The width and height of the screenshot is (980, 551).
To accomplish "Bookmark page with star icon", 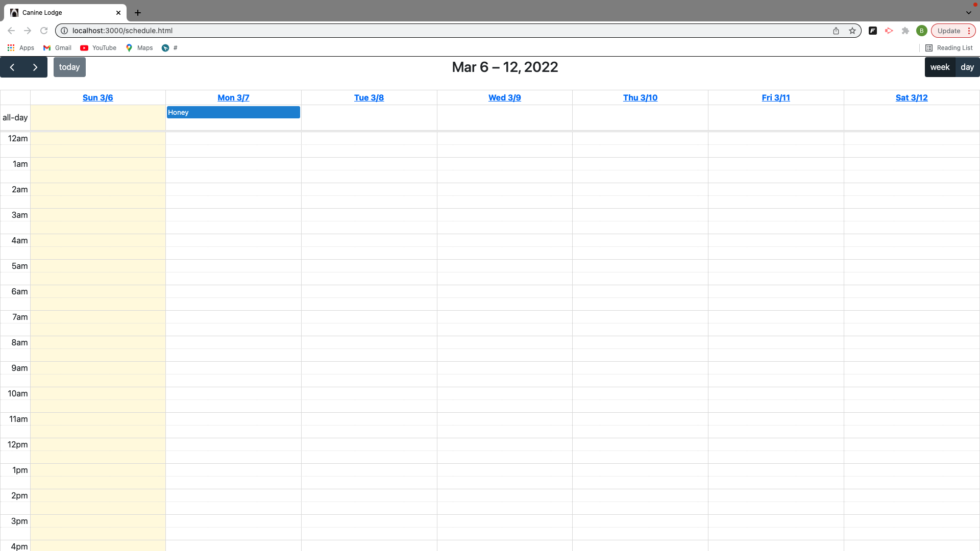I will [852, 31].
